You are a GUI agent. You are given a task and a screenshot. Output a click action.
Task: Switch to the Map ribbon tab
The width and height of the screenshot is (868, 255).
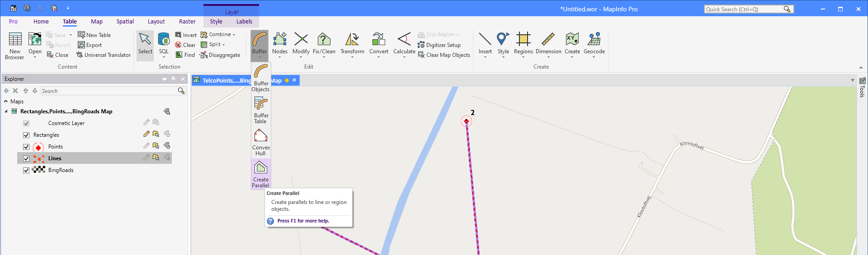97,21
